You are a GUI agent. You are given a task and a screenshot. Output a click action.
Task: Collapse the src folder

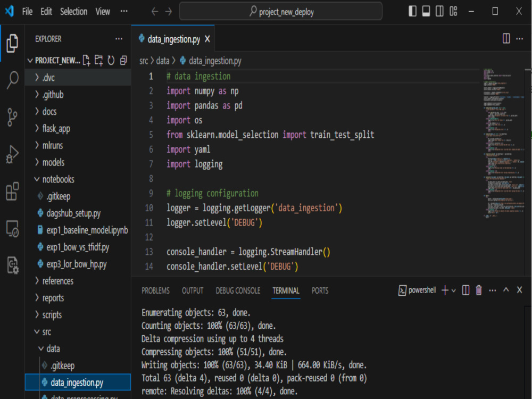(x=78, y=332)
